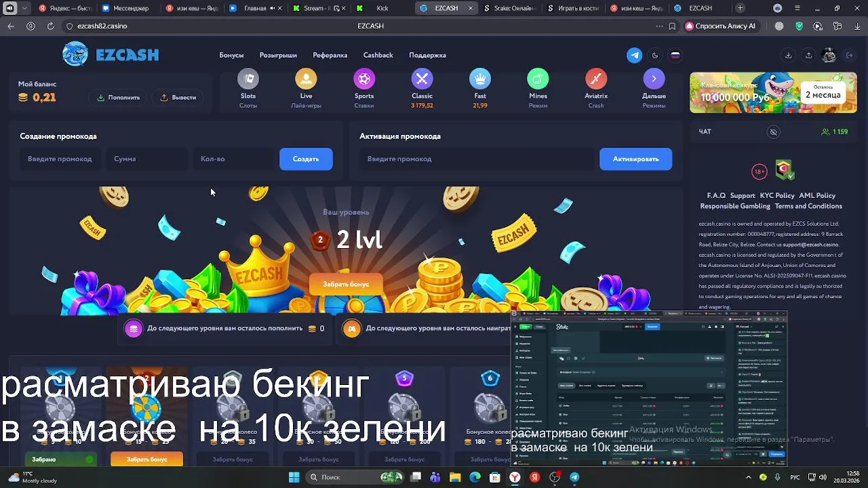Open Telegram from the taskbar
Viewport: 868px width, 488px height.
pos(574,477)
